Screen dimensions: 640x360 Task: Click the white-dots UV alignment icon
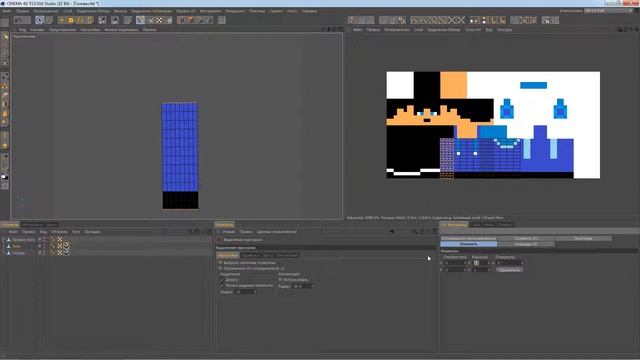474,20
